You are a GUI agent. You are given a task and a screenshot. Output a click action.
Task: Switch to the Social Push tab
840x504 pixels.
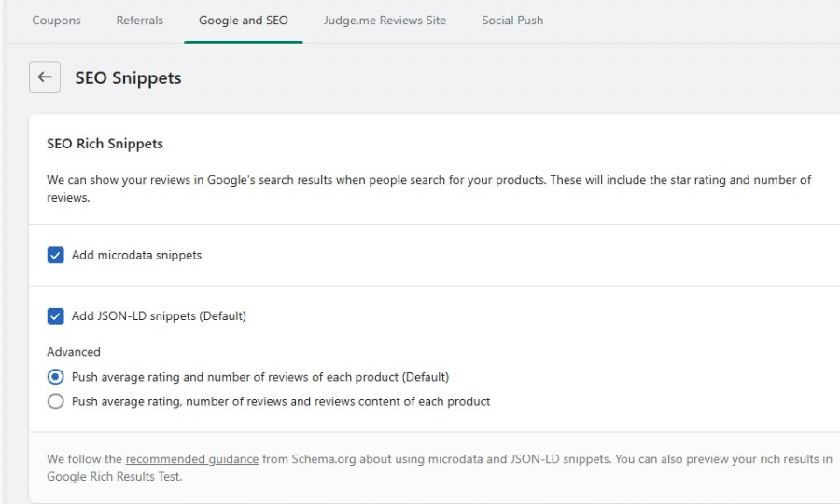point(512,21)
